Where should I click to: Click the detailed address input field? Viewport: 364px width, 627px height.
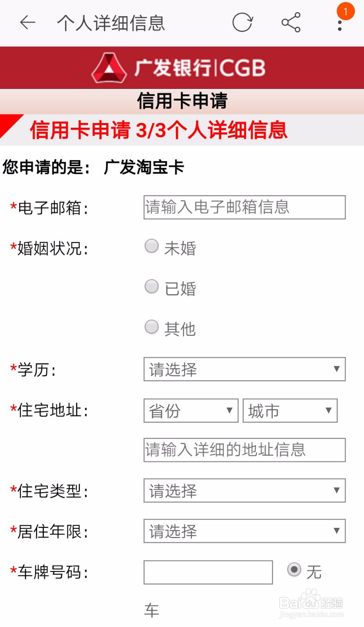click(244, 450)
